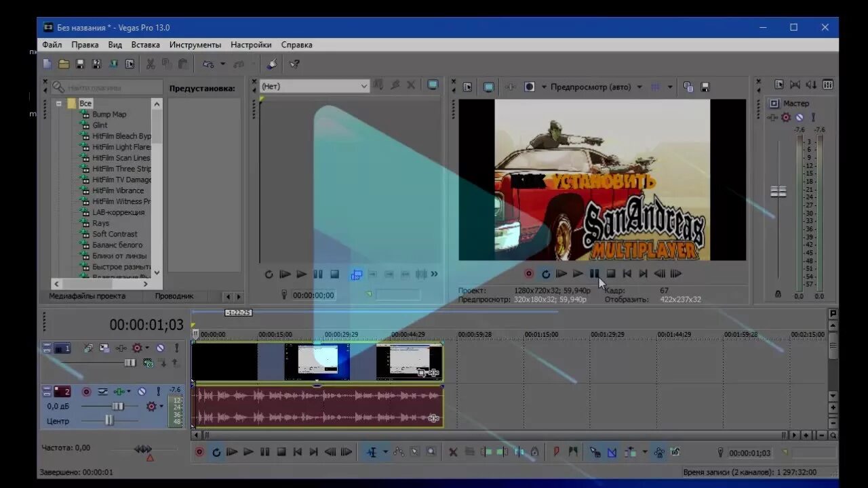This screenshot has height=488, width=868.
Task: Click the Master volume fader in mixer
Action: click(778, 191)
